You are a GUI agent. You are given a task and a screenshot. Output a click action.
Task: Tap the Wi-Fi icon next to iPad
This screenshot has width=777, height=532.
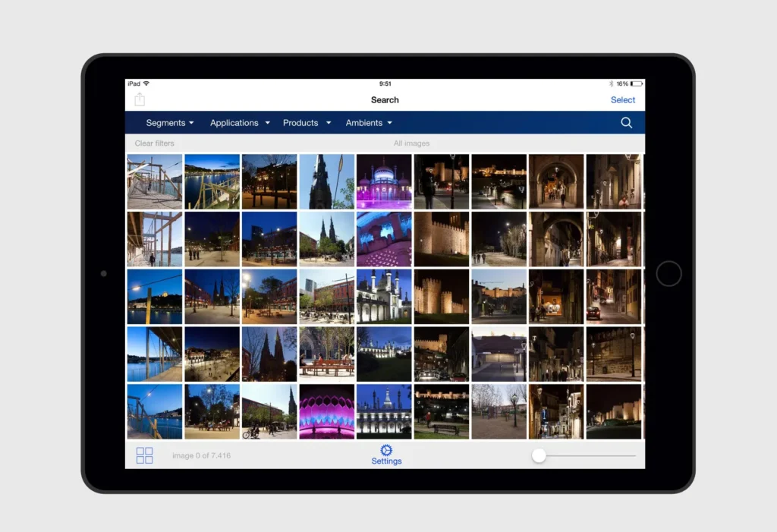tap(146, 83)
